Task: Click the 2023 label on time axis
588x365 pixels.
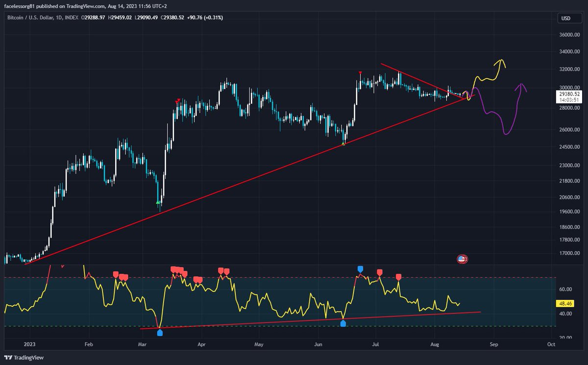Action: [30, 344]
